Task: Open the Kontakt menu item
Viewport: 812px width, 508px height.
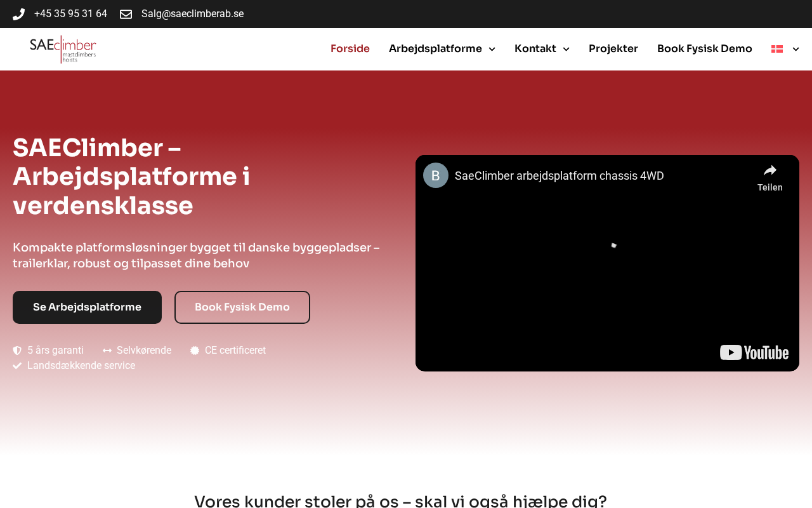Action: point(535,49)
